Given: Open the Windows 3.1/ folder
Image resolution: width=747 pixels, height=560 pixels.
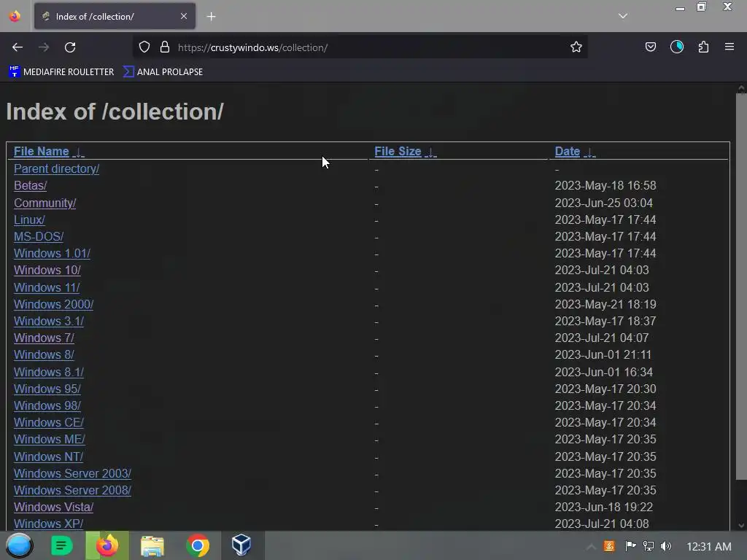Looking at the screenshot, I should point(49,322).
